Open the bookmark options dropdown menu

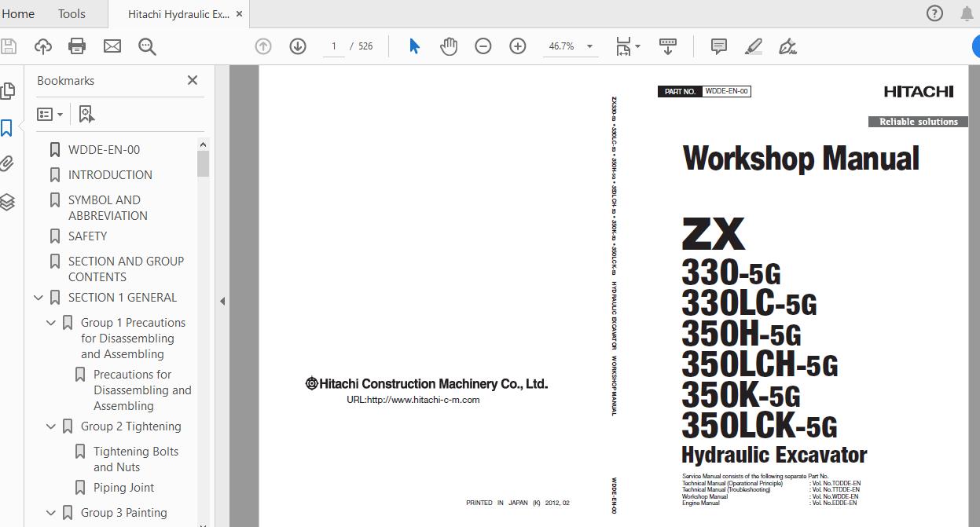(x=50, y=115)
